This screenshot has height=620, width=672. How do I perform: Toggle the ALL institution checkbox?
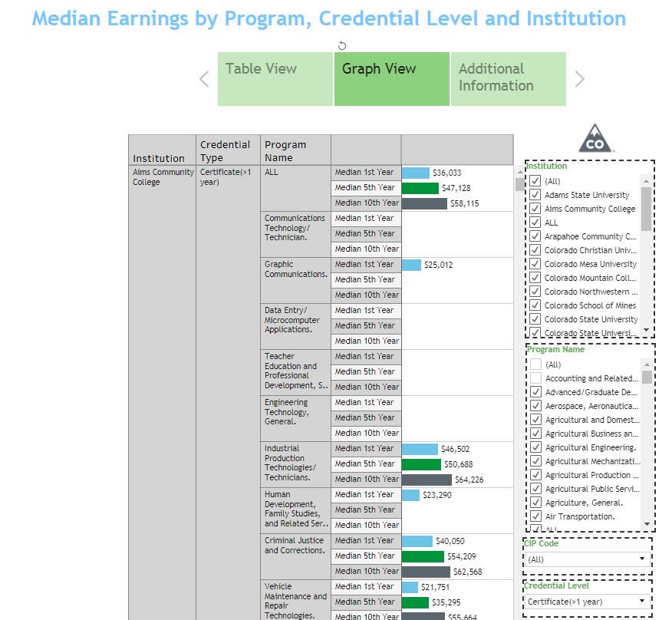click(x=535, y=222)
